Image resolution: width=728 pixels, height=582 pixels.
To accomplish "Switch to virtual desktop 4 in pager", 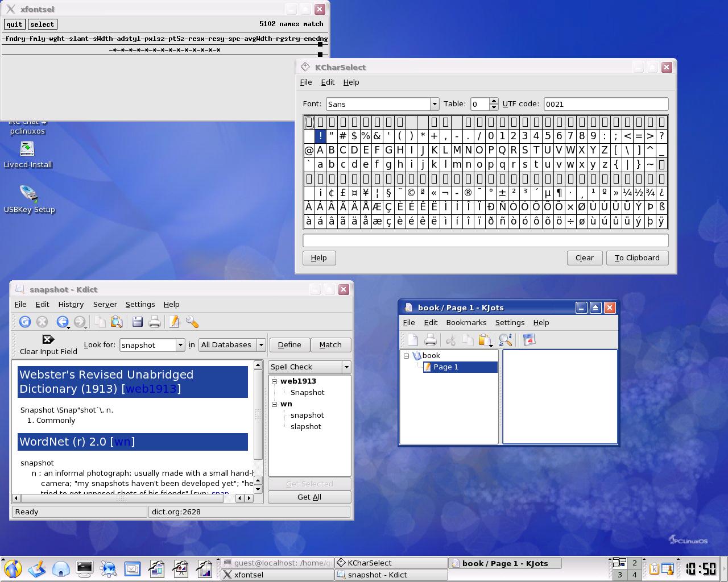I will pyautogui.click(x=635, y=575).
